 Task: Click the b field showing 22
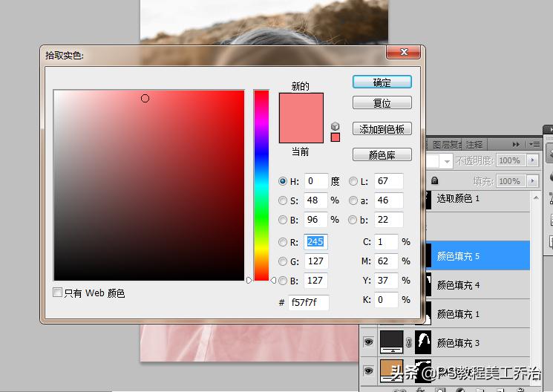[389, 220]
